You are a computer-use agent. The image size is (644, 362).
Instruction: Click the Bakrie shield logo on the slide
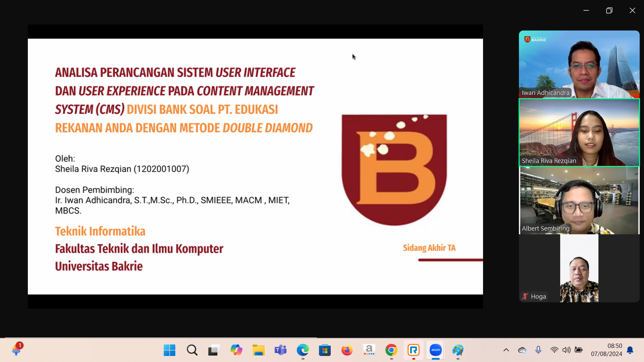[x=394, y=170]
